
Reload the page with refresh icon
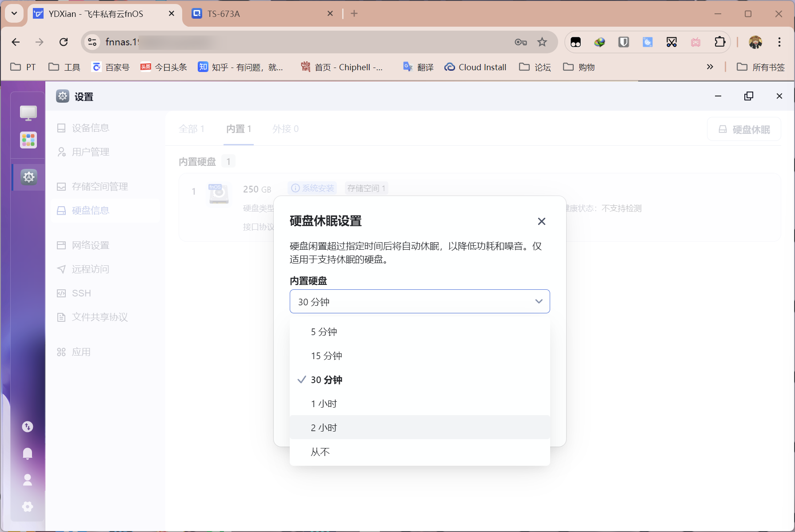click(x=64, y=42)
